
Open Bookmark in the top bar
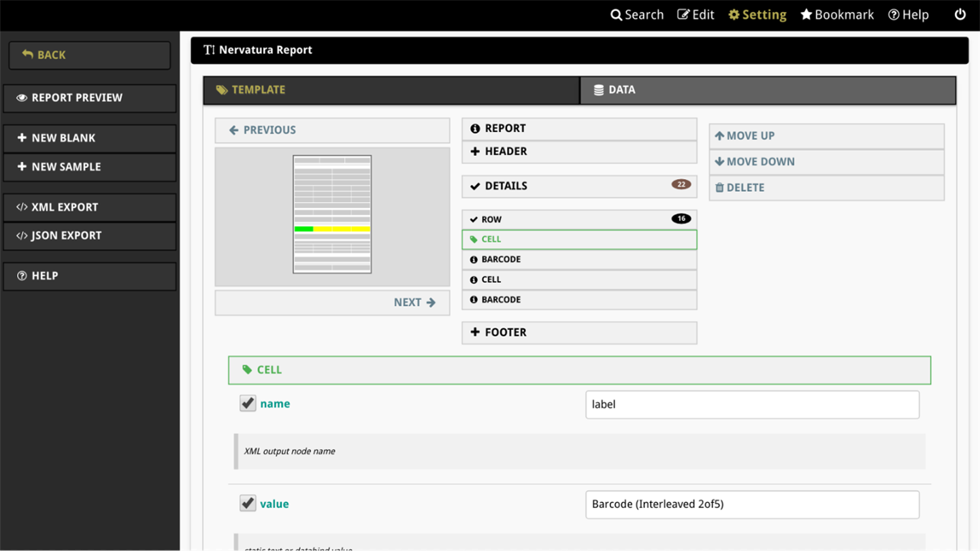(x=837, y=15)
